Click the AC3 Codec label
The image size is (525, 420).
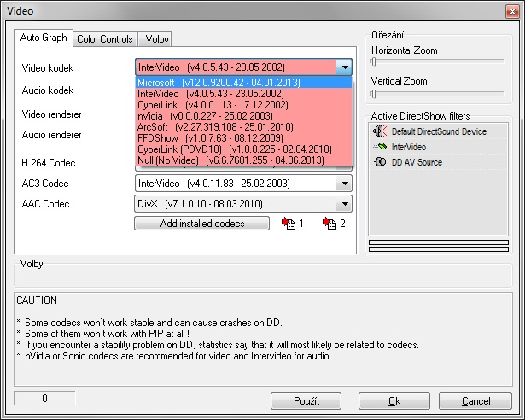click(x=45, y=184)
